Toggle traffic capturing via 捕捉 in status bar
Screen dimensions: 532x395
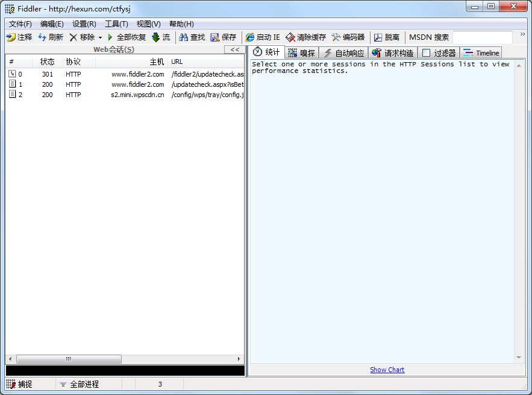27,384
